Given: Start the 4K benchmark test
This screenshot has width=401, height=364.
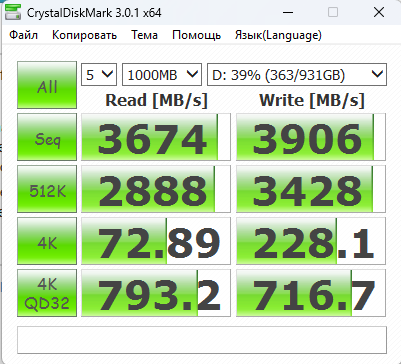Looking at the screenshot, I should pos(47,241).
